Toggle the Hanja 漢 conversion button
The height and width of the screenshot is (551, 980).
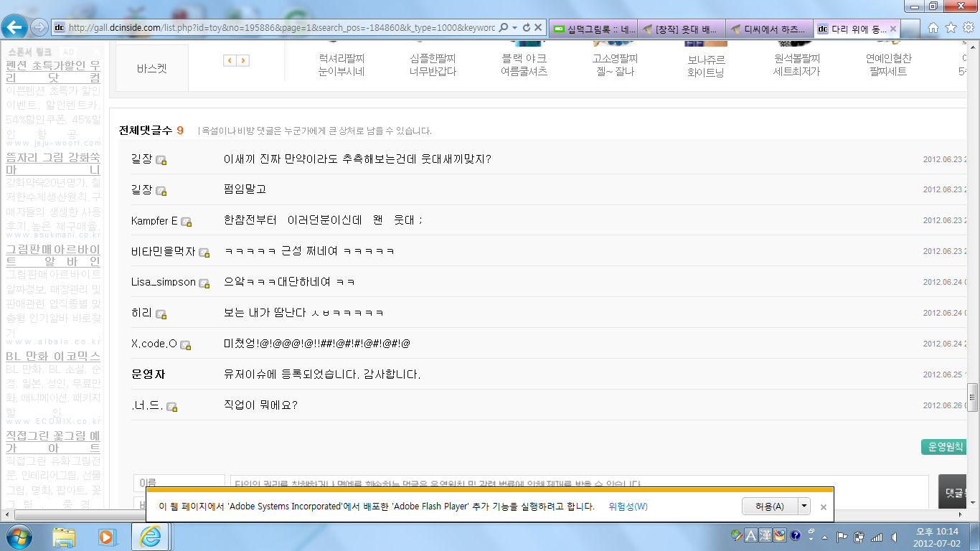click(765, 535)
